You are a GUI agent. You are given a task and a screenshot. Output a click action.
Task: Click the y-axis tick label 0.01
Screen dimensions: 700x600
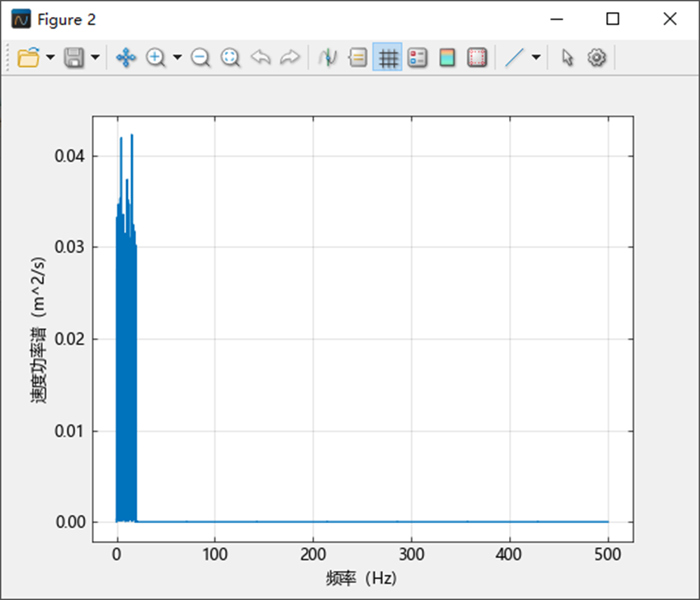tap(70, 431)
